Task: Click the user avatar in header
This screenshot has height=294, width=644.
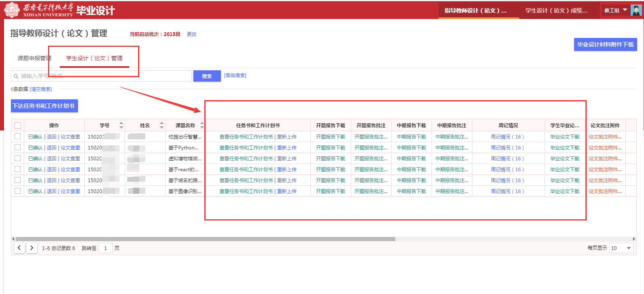Action: pos(636,10)
